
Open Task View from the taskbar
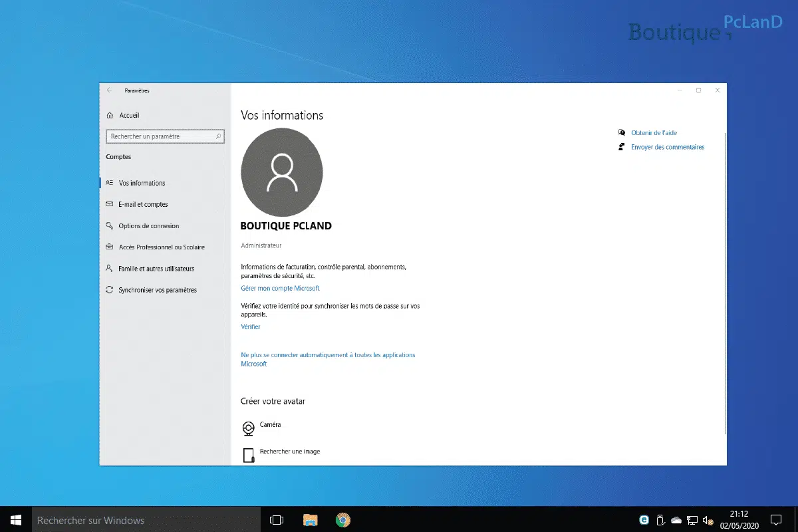click(x=277, y=520)
